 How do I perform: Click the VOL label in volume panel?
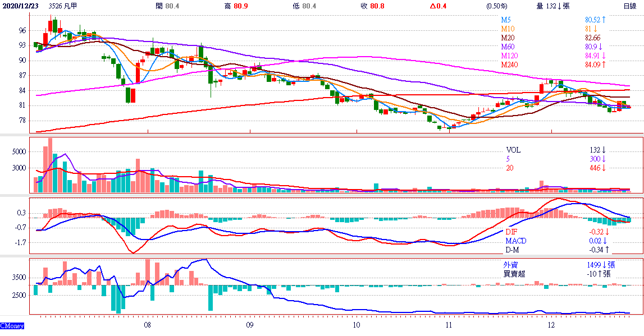coord(513,150)
